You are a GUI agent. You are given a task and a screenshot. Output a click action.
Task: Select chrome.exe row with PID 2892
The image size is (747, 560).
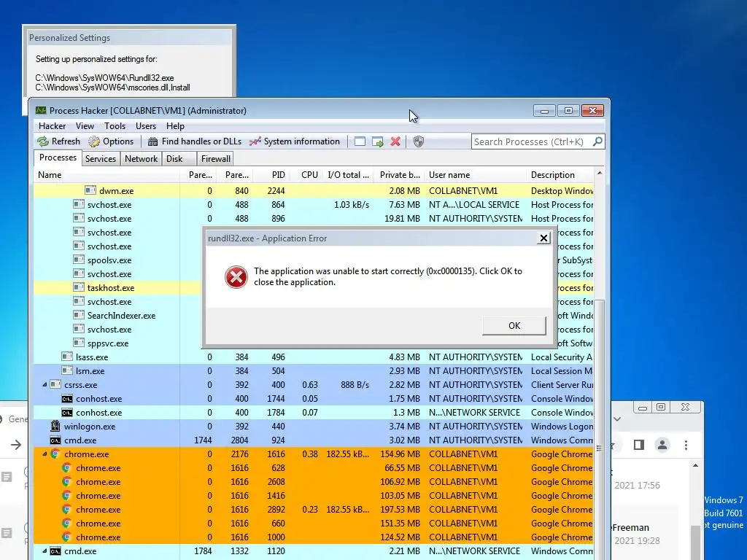(x=314, y=510)
